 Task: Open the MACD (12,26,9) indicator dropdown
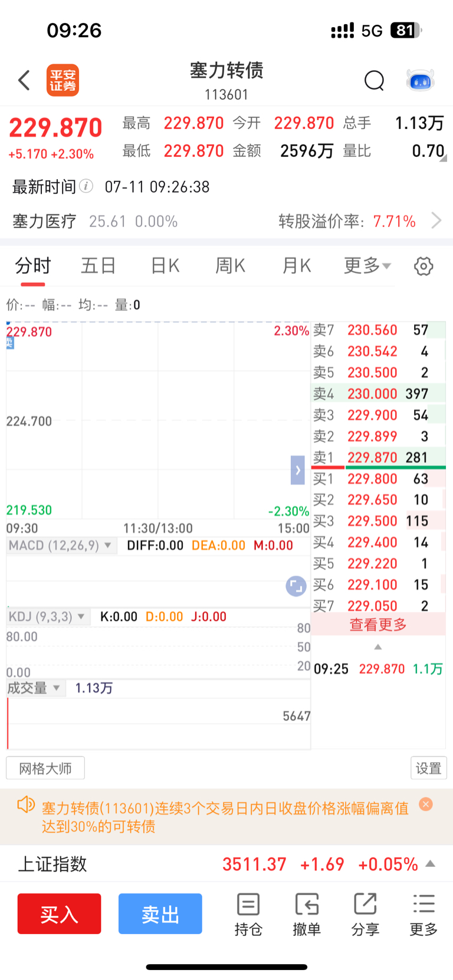(x=60, y=546)
